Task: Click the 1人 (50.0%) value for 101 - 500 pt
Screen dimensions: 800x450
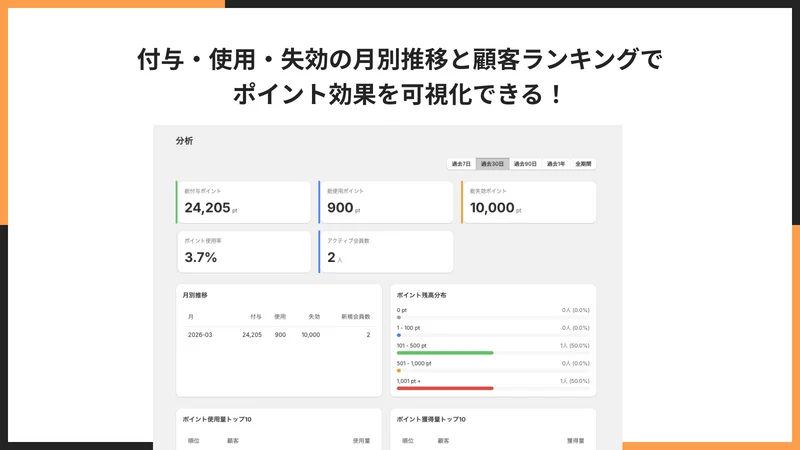Action: click(x=574, y=345)
